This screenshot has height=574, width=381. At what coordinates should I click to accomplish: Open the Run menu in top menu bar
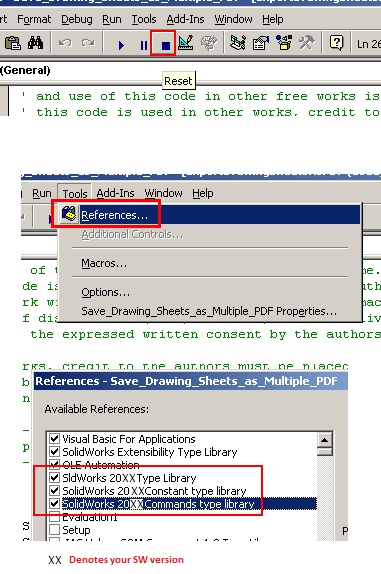[x=112, y=19]
